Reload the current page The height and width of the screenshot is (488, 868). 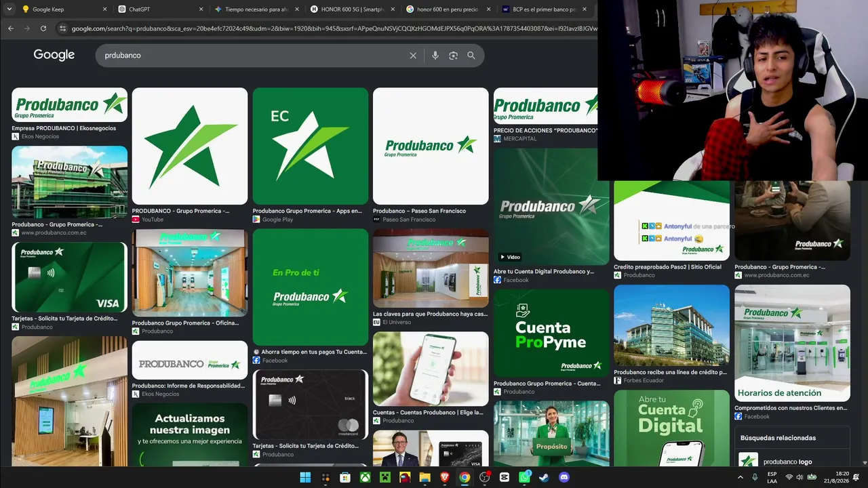point(43,28)
